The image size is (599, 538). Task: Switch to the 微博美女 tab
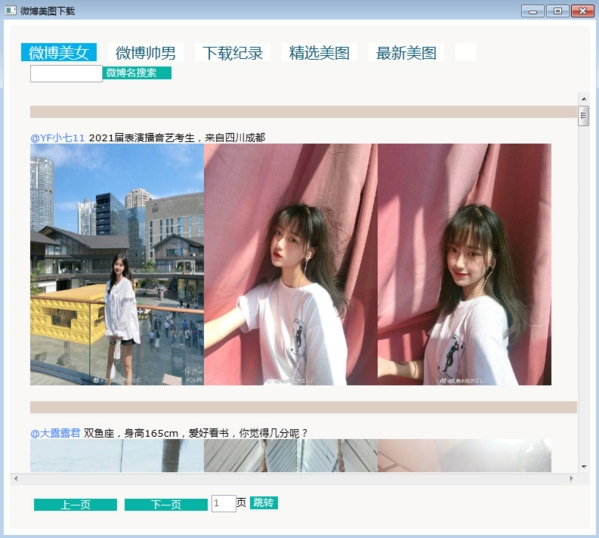pos(58,52)
